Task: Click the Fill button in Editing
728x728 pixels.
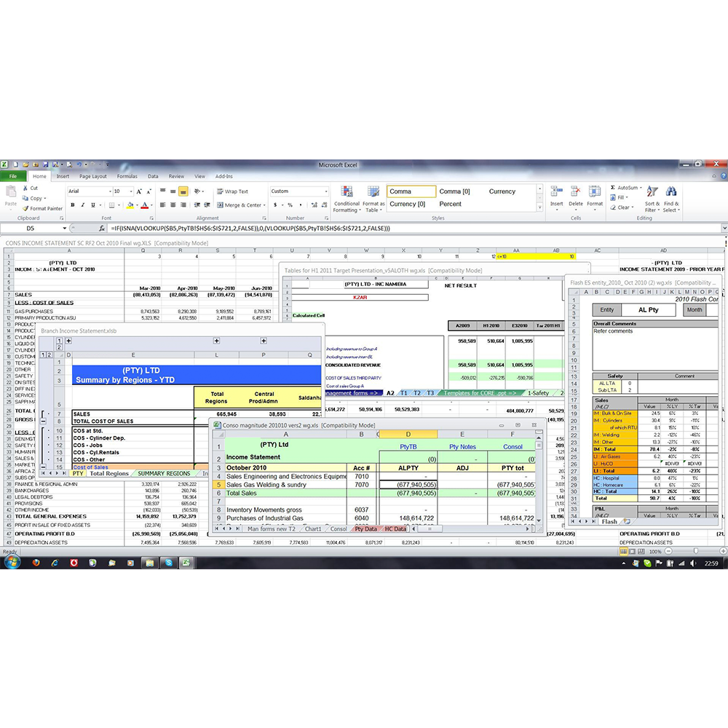Action: [619, 197]
